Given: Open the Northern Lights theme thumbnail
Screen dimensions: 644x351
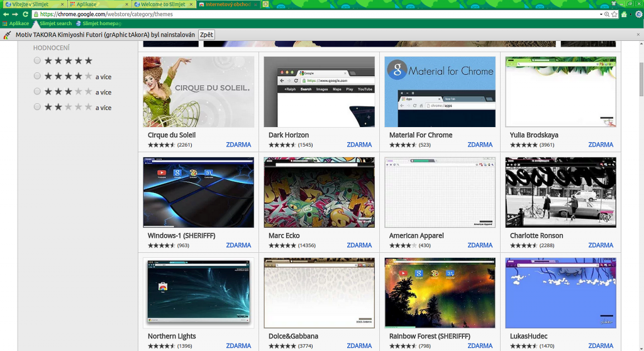Looking at the screenshot, I should pos(198,293).
